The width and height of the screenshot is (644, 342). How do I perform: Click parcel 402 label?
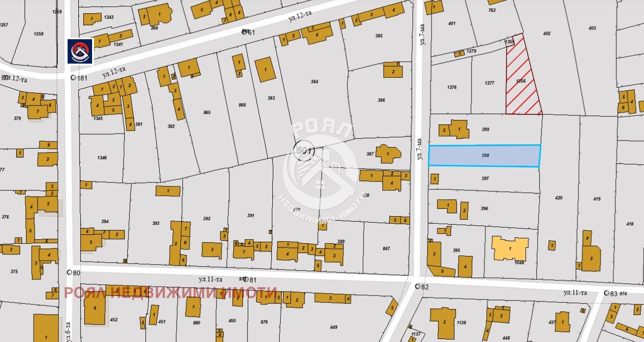click(x=547, y=34)
